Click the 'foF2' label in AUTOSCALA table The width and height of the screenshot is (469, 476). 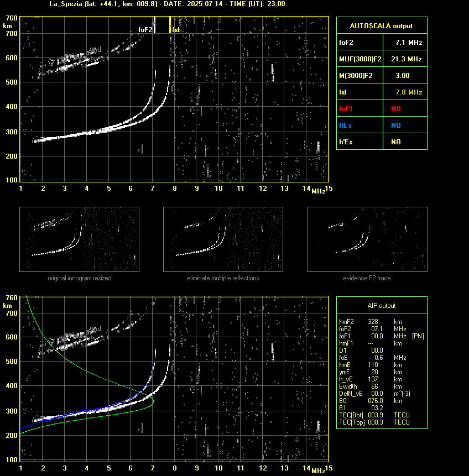click(x=346, y=43)
